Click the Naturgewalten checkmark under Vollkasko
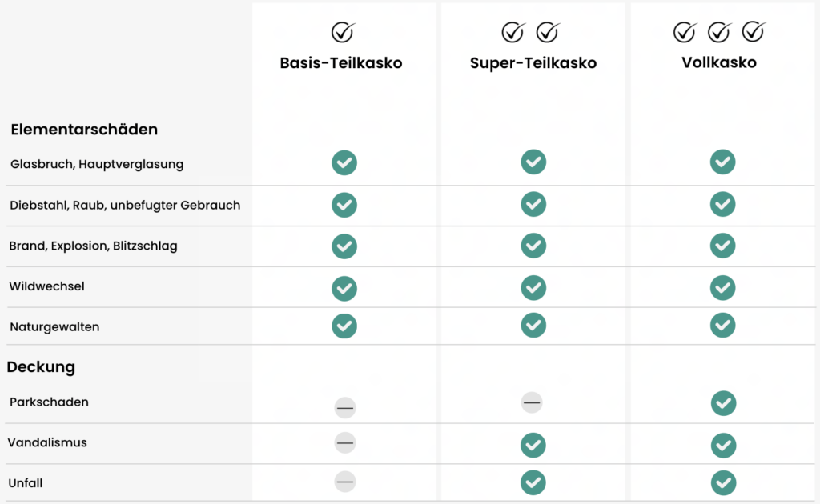 [x=723, y=325]
